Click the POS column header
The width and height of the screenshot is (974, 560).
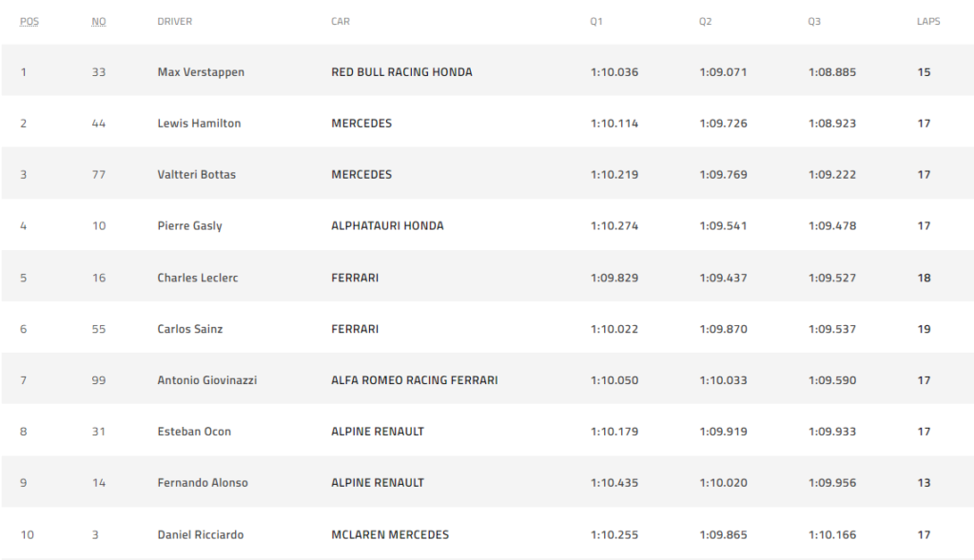pos(29,21)
